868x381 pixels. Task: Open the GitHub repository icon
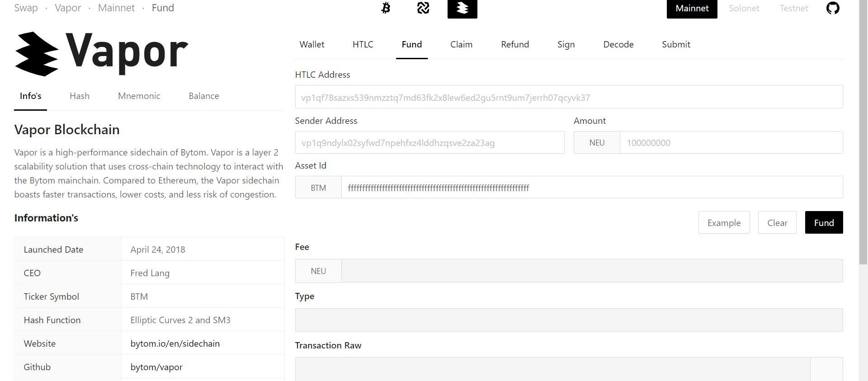tap(832, 8)
